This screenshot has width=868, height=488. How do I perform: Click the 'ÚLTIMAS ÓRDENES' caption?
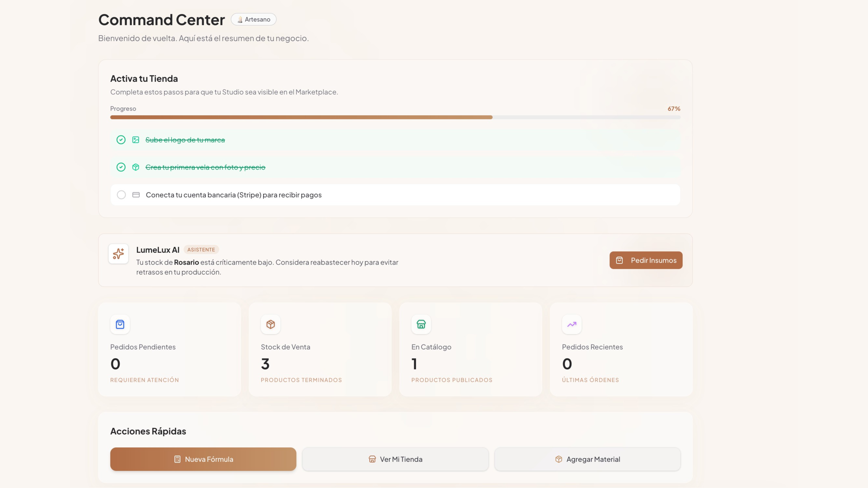pos(590,380)
